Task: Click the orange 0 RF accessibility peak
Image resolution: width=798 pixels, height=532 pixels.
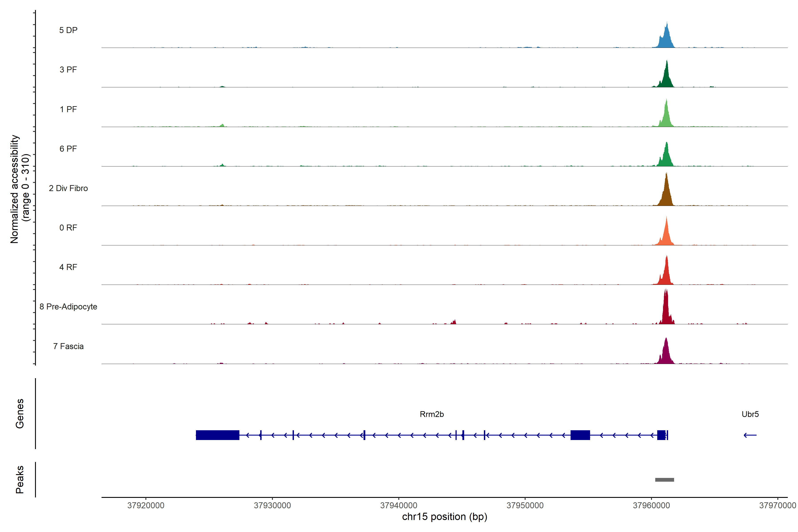Action: coord(666,236)
